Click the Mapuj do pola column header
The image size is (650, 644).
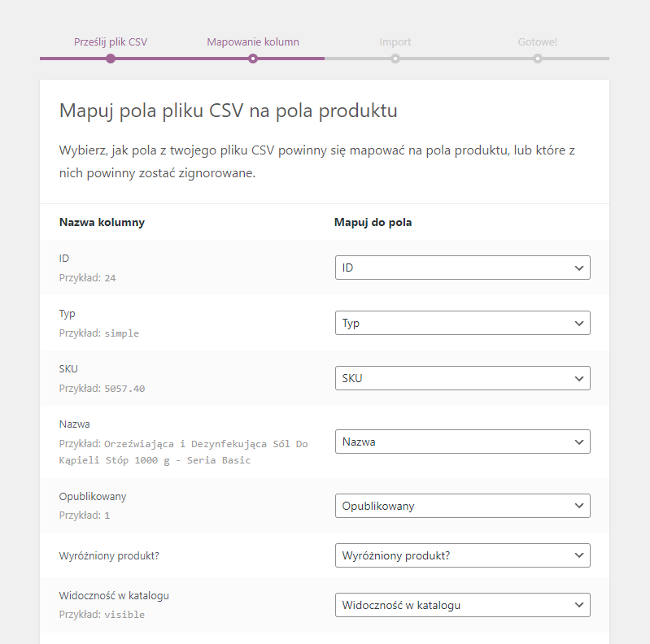[373, 223]
